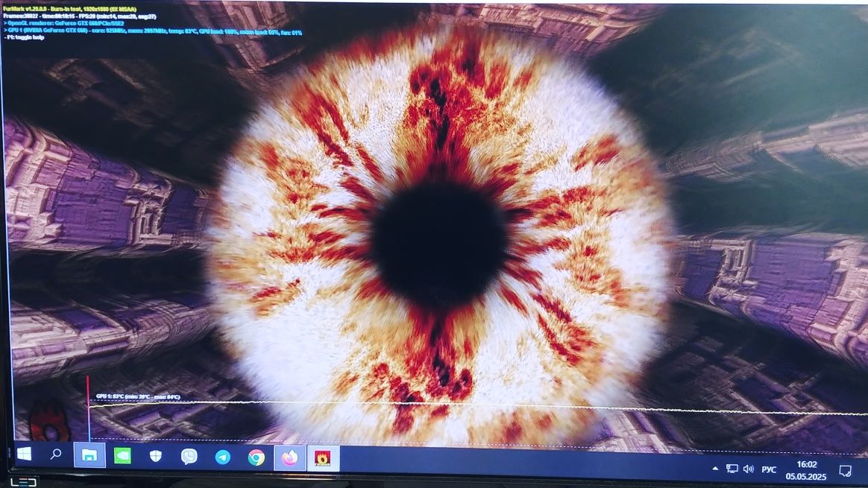This screenshot has height=488, width=868.
Task: Click the GPU 1 temperature graph label
Action: 138,396
